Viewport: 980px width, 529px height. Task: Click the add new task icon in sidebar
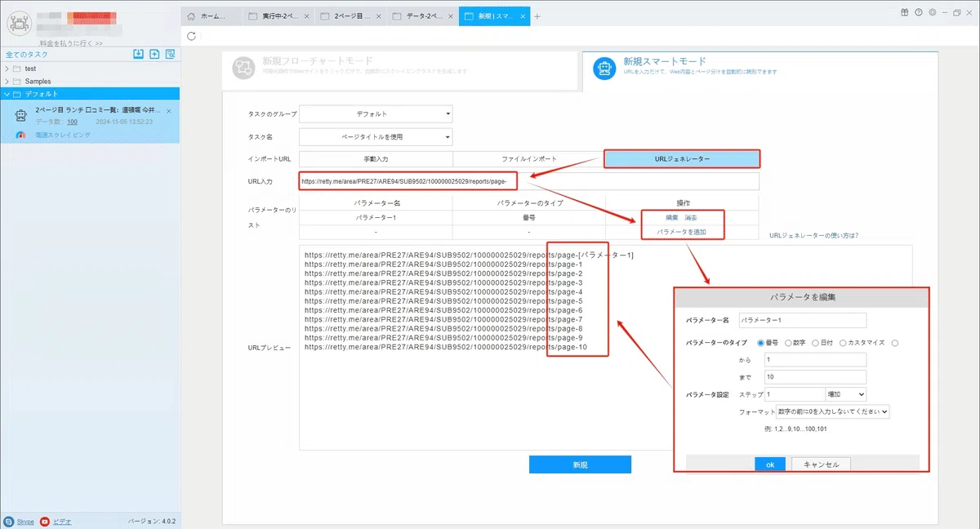pos(154,54)
